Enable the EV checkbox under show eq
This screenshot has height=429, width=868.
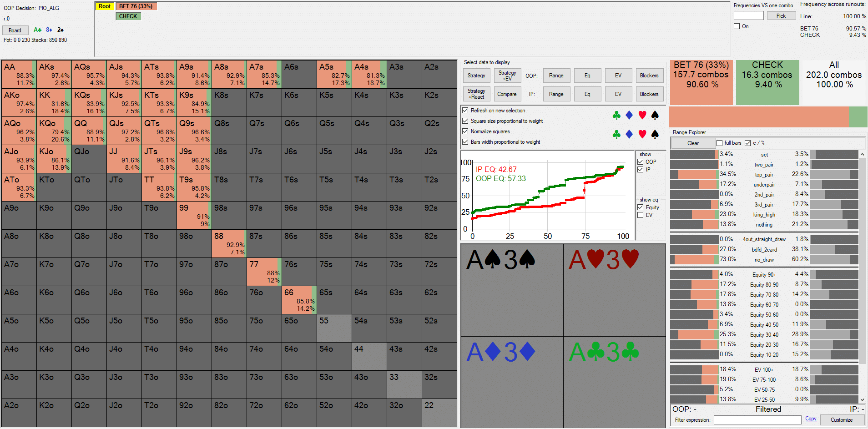[x=641, y=215]
